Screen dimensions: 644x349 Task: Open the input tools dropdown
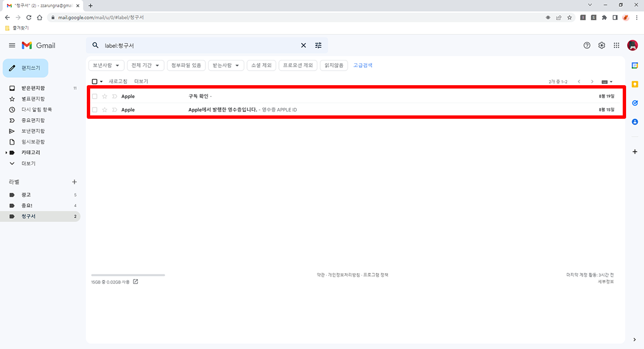tap(607, 82)
